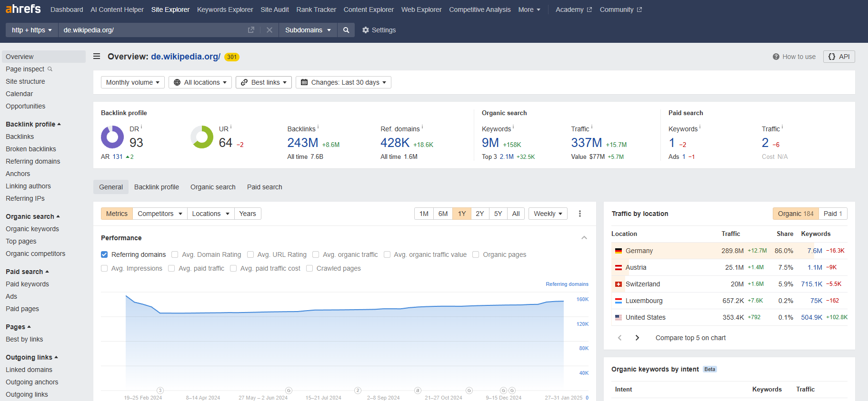Select the Paid 1 traffic tab
This screenshot has width=868, height=401.
click(x=833, y=214)
